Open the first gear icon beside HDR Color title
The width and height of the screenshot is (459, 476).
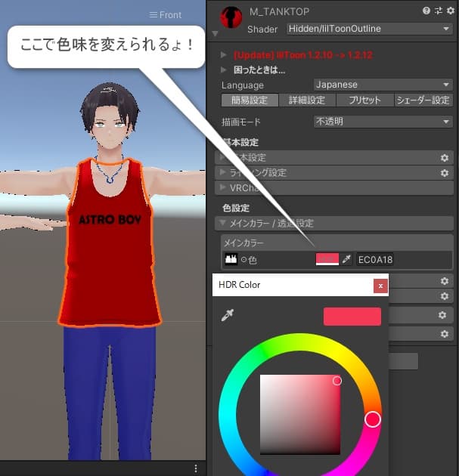445,281
